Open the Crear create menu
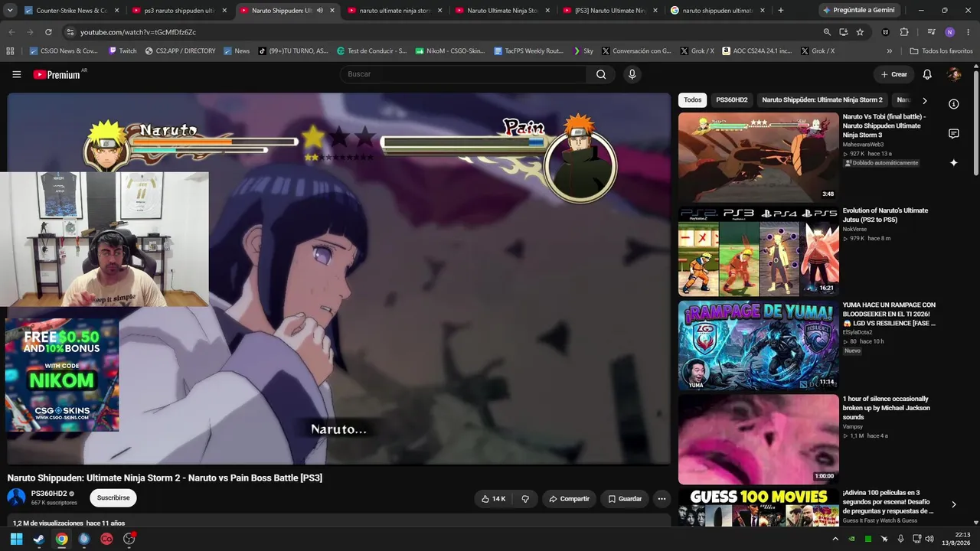The image size is (980, 551). coord(893,74)
